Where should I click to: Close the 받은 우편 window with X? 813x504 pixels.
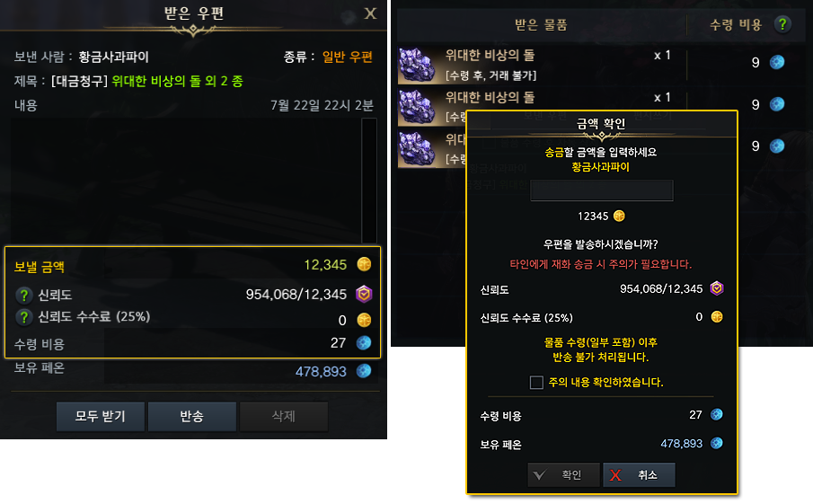coord(370,13)
